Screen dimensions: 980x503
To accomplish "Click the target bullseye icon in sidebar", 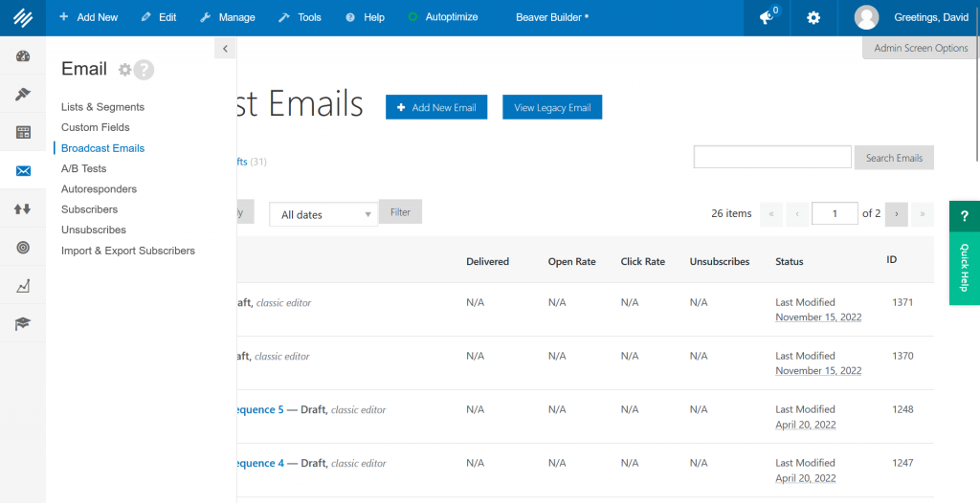I will point(23,248).
